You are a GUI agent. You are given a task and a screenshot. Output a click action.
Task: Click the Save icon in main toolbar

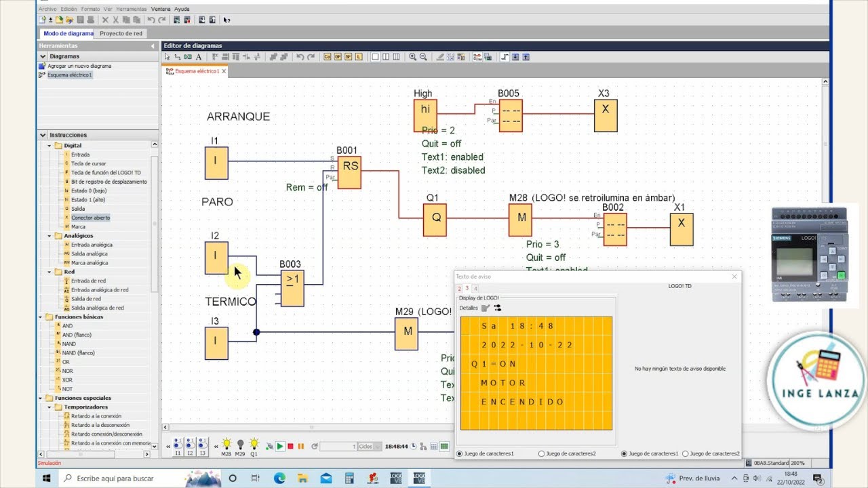coord(80,20)
